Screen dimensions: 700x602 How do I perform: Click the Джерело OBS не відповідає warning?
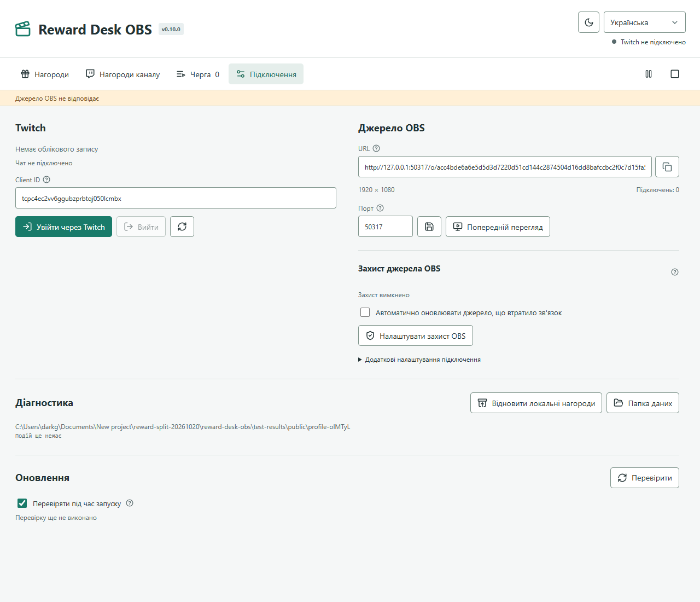point(57,99)
